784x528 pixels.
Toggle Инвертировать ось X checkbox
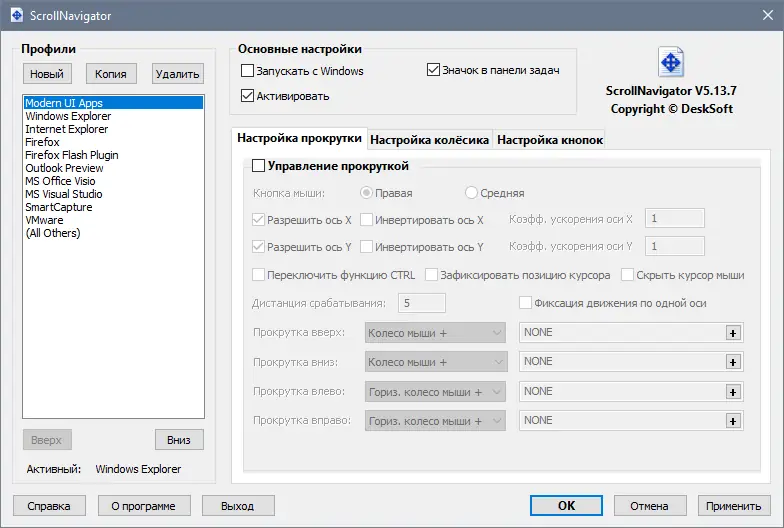(366, 220)
